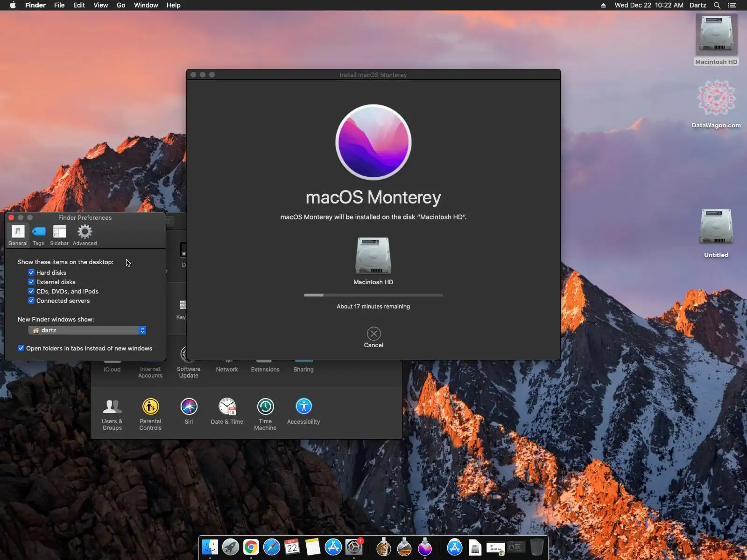
Task: Click the Sharing label in System Preferences
Action: [303, 370]
